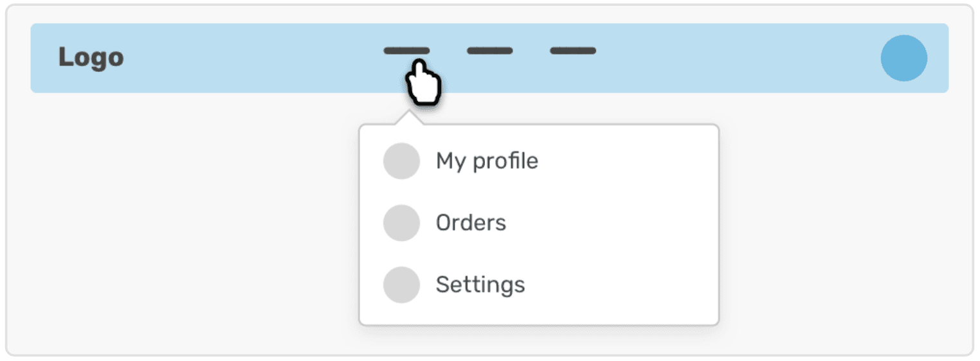Select the third navigation item in header

click(x=573, y=51)
